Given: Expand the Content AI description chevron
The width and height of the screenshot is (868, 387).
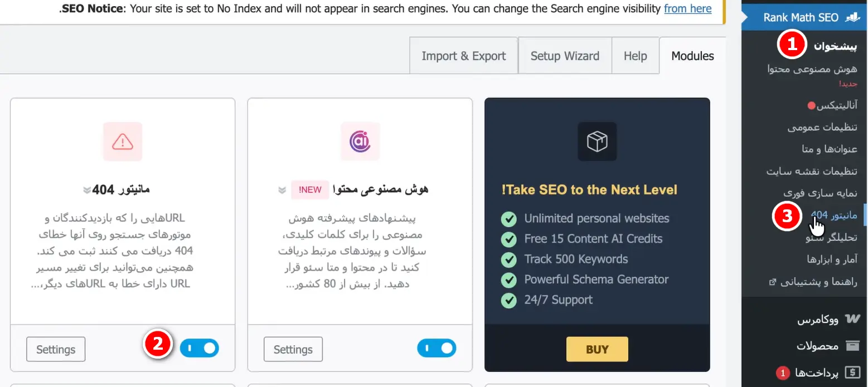Looking at the screenshot, I should coord(282,190).
